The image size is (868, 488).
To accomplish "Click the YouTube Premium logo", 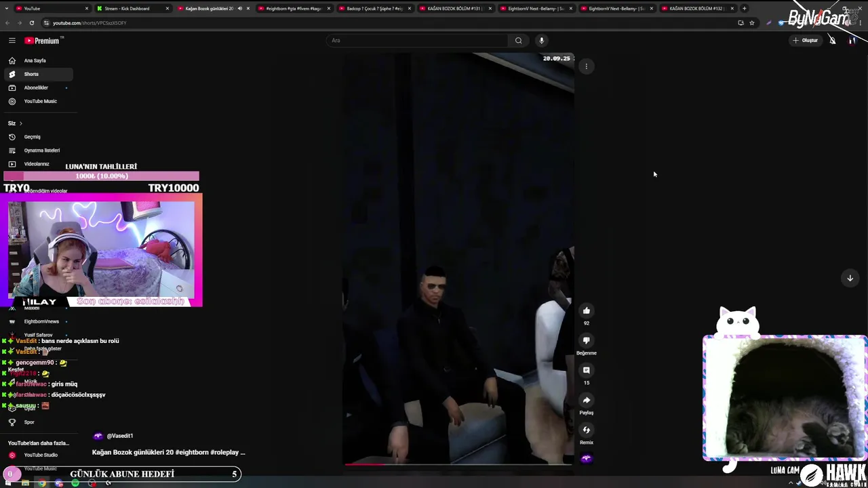I will click(43, 41).
